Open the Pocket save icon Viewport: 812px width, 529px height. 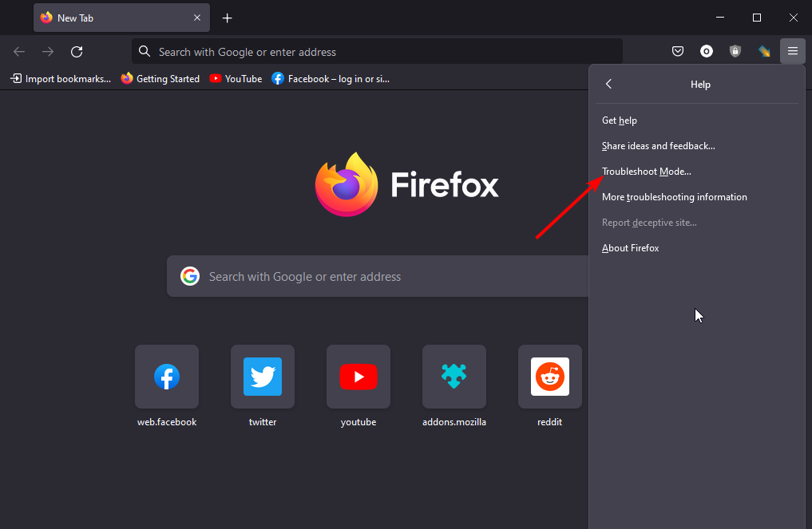[678, 51]
